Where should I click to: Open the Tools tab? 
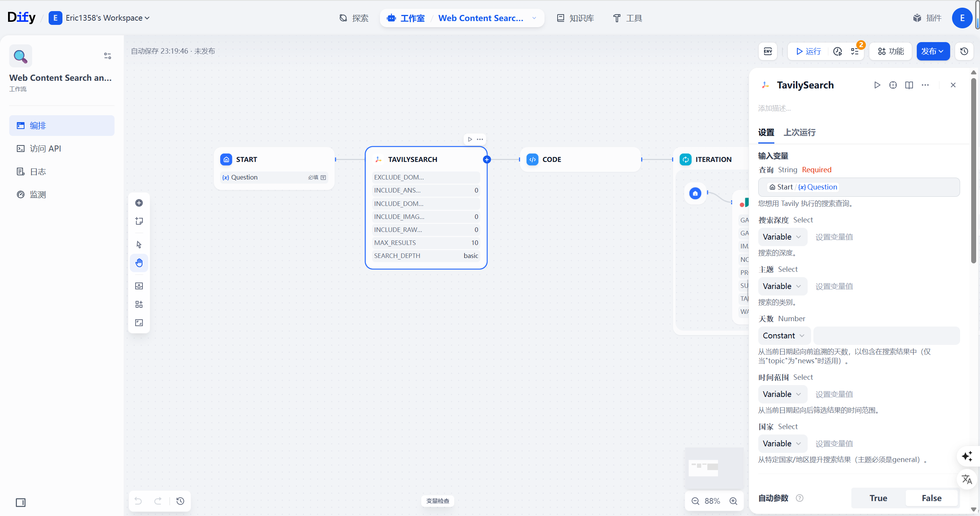(627, 18)
